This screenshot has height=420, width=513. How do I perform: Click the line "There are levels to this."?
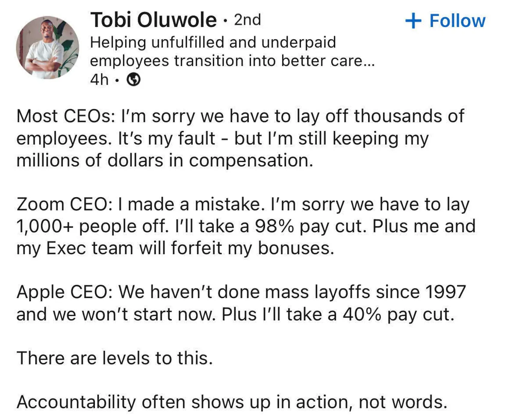point(115,358)
